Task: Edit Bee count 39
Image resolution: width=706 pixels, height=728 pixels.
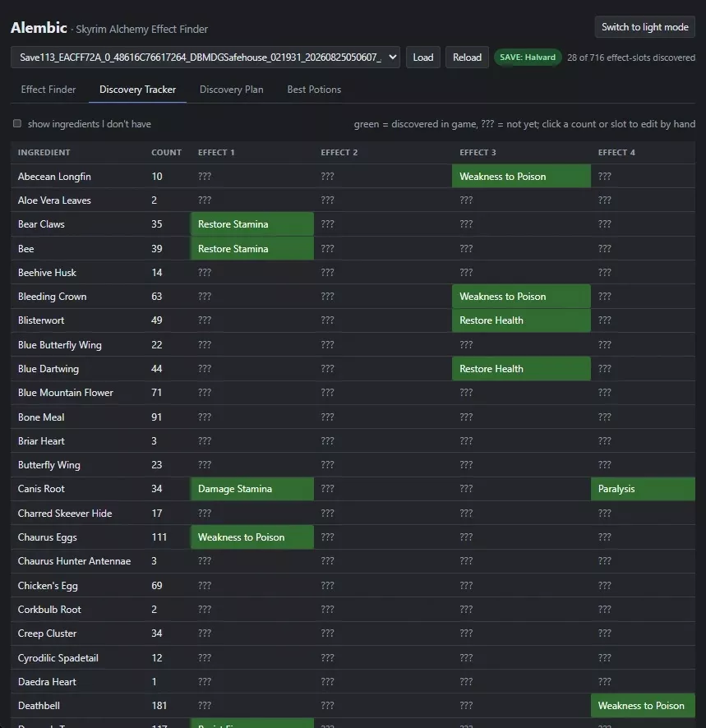Action: coord(157,248)
